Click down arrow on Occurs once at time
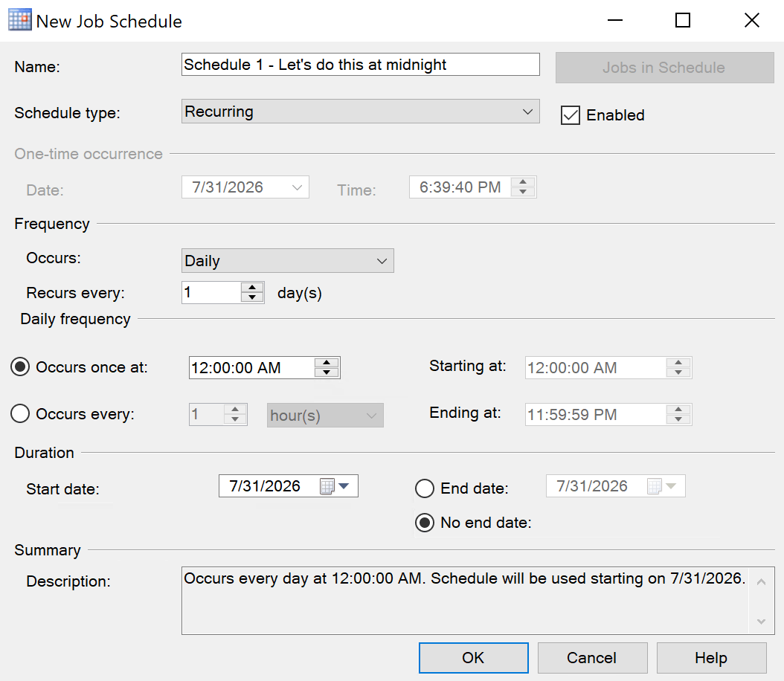784x681 pixels. click(x=327, y=372)
